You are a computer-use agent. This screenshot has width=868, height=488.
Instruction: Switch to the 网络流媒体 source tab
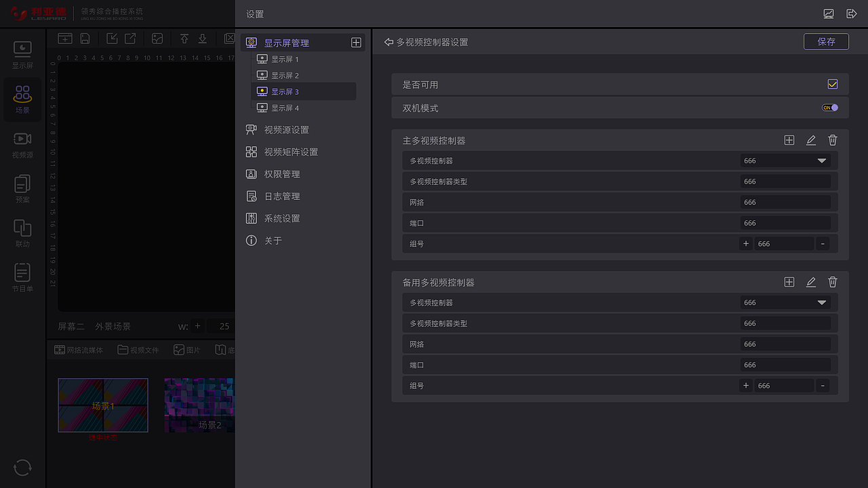[x=79, y=350]
